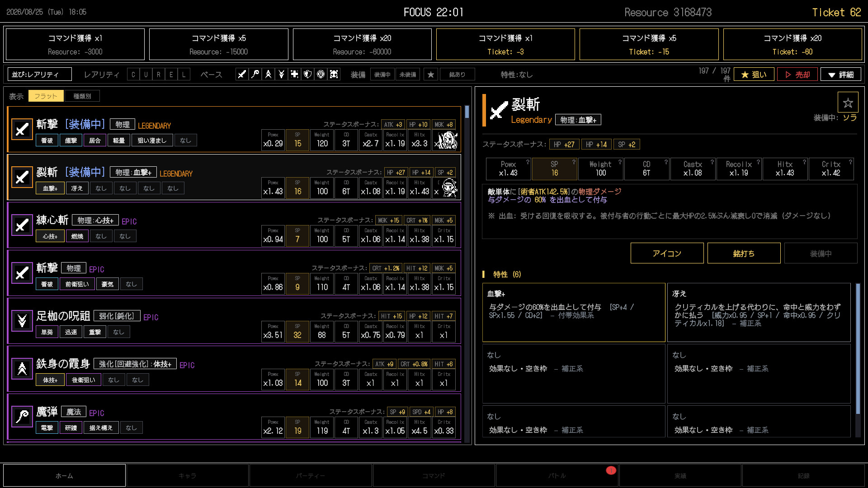
Task: Toggle favorites star filter
Action: point(431,75)
